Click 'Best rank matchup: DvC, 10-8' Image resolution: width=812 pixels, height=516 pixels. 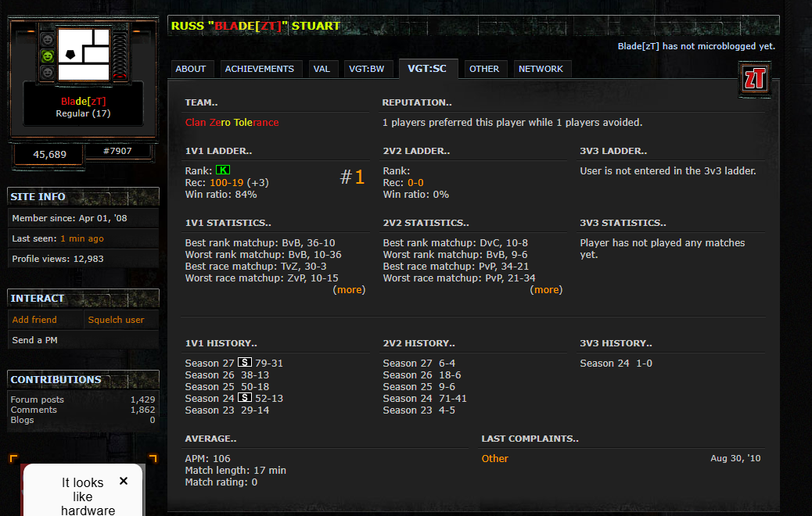(x=455, y=242)
